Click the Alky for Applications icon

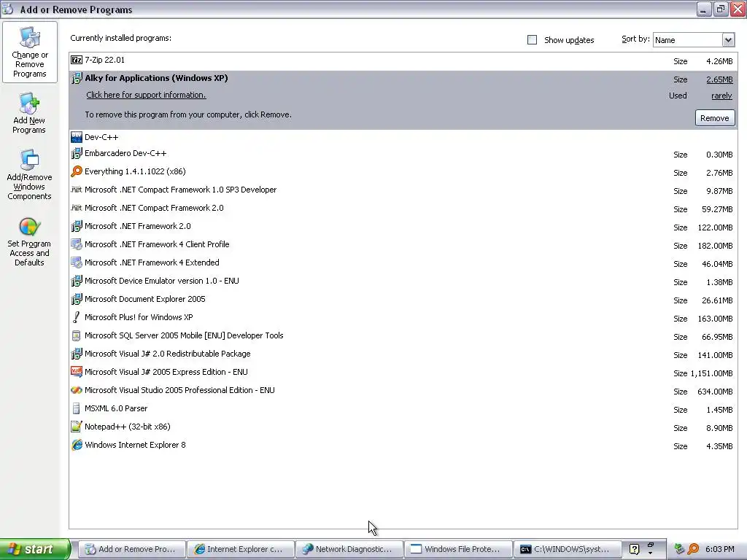[x=76, y=78]
